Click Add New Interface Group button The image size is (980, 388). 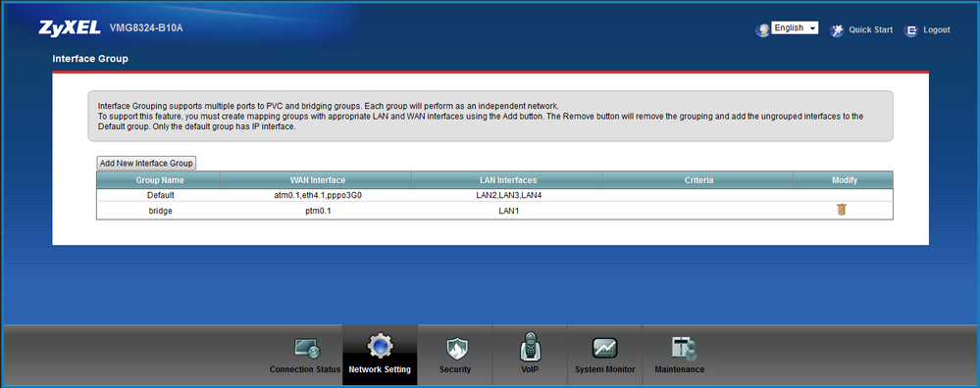[147, 163]
